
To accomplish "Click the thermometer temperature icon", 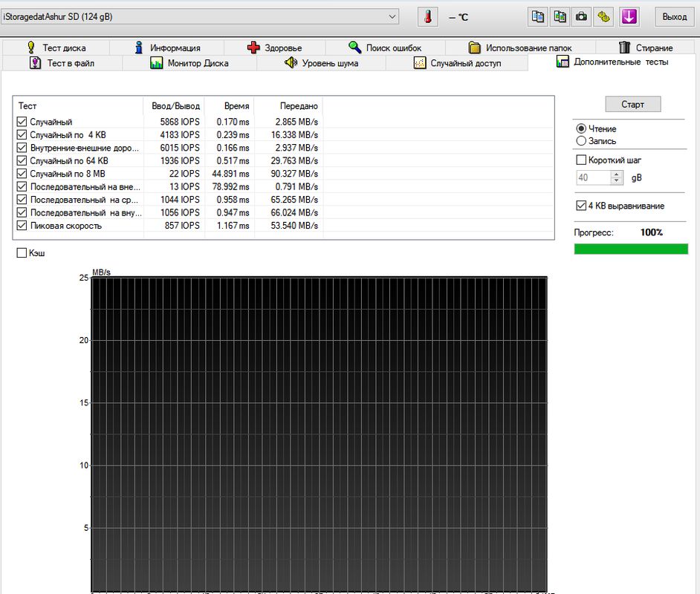I will [428, 16].
